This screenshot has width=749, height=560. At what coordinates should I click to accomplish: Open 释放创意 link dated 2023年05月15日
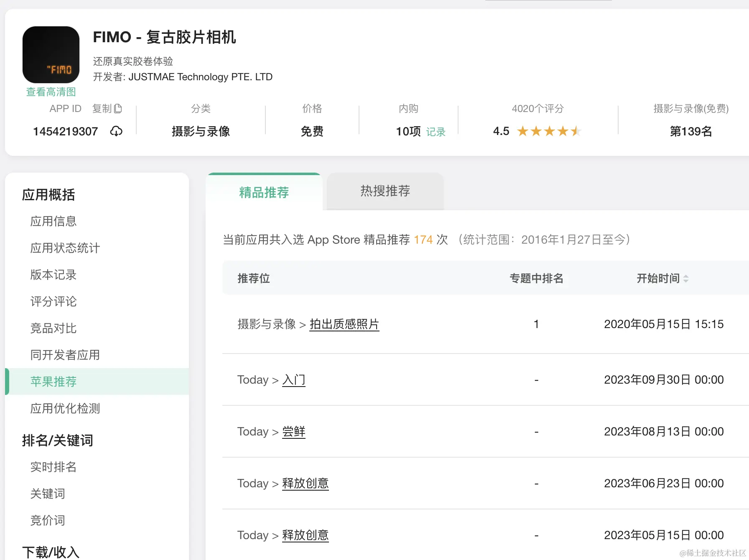pos(306,535)
